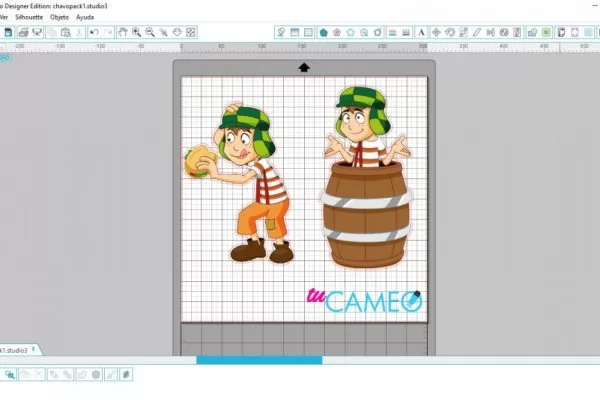The height and width of the screenshot is (400, 600).
Task: Open the Ver menu
Action: coord(4,17)
